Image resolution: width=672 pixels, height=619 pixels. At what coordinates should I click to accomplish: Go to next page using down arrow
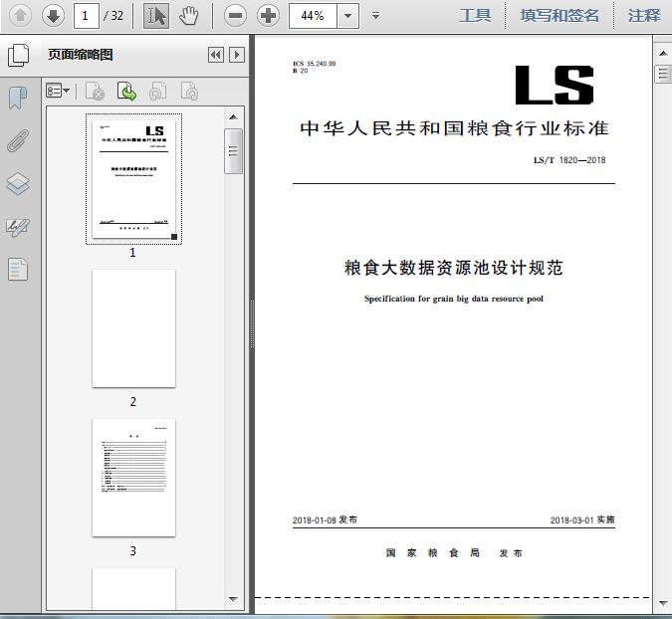point(53,15)
